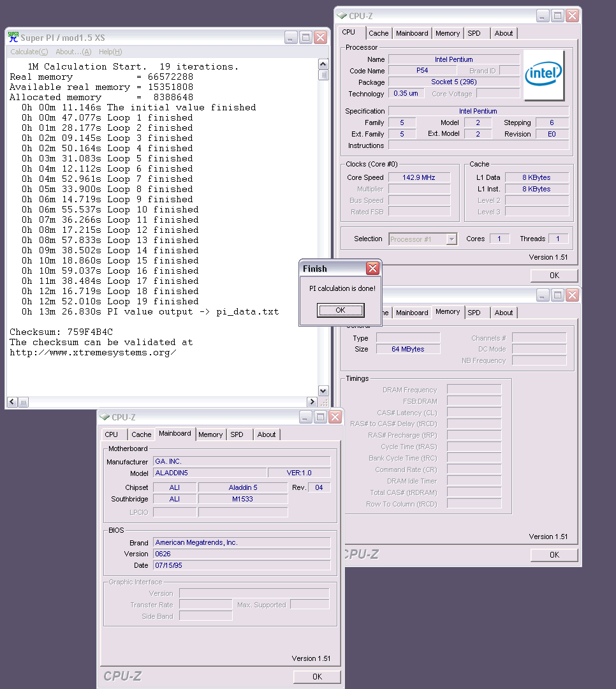Switch to Memory tab in bottom CPU-Z window
Image resolution: width=616 pixels, height=689 pixels.
tap(210, 434)
